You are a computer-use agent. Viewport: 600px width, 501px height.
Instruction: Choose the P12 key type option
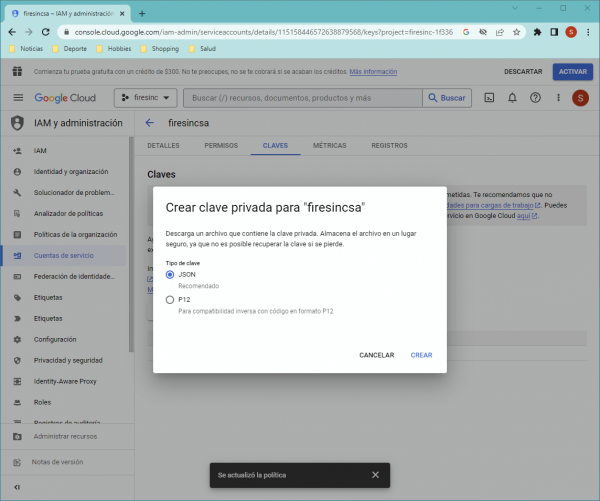pyautogui.click(x=170, y=299)
